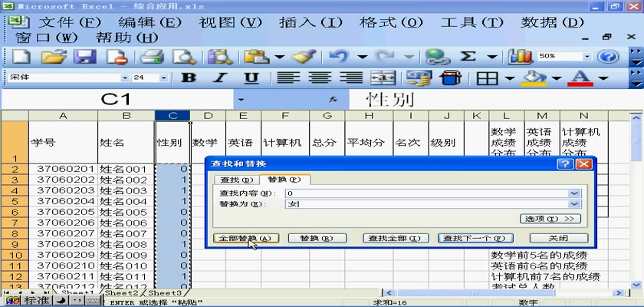Toggle Underline formatting
Image resolution: width=644 pixels, height=307 pixels.
pos(251,78)
